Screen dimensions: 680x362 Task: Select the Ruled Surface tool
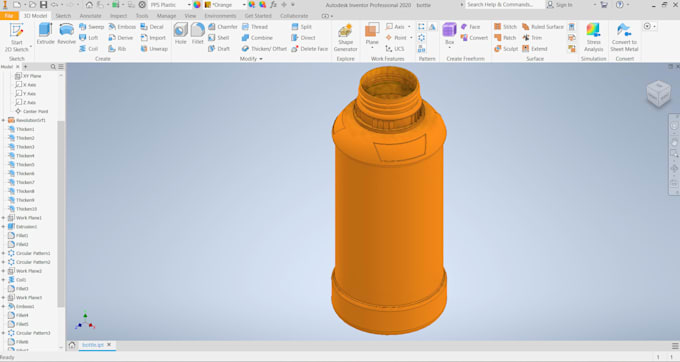click(543, 27)
